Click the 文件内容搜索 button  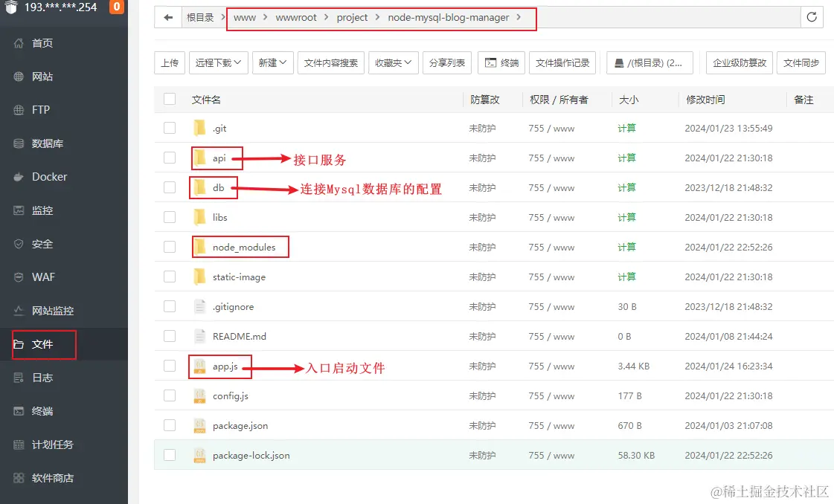(331, 62)
